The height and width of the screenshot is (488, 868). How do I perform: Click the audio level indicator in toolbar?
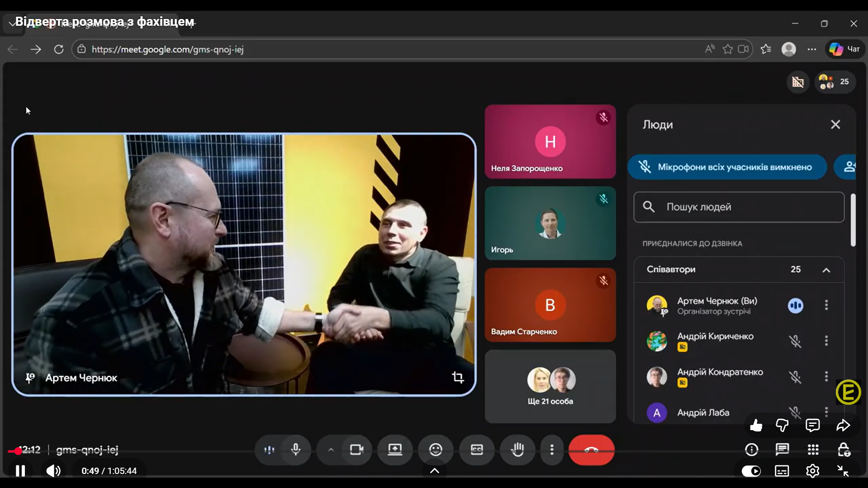click(269, 450)
